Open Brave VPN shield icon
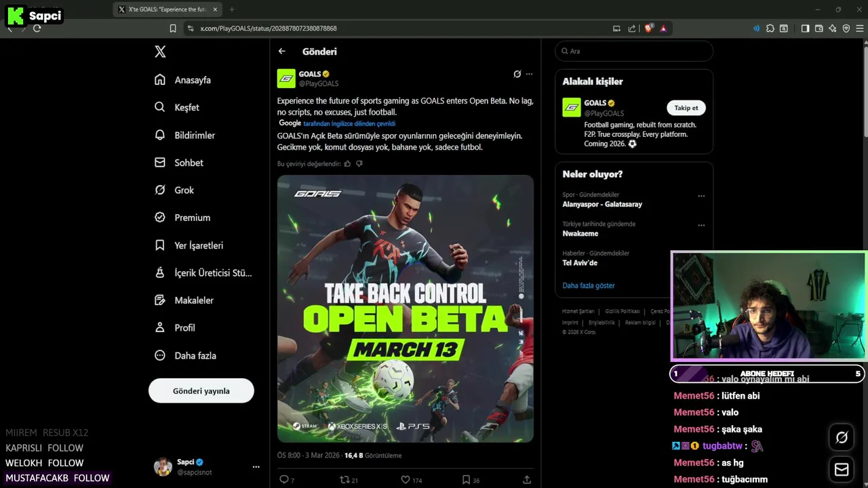The height and width of the screenshot is (488, 868). pyautogui.click(x=846, y=28)
